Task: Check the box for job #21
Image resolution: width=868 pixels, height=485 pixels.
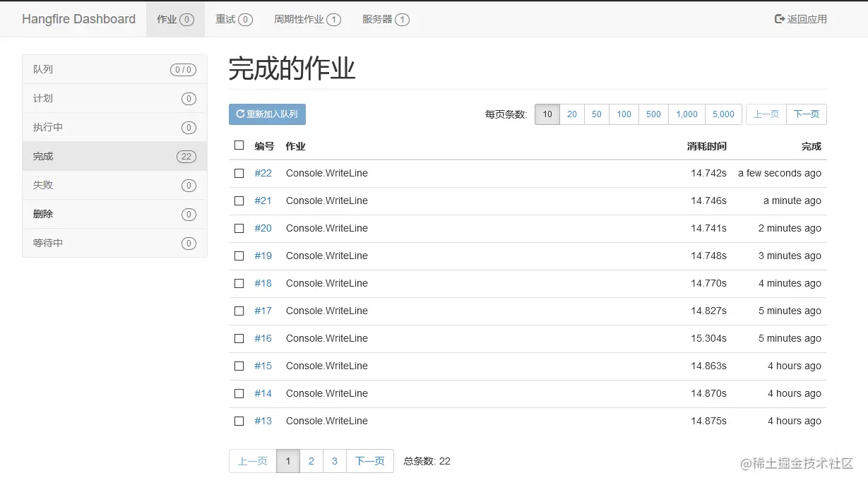Action: pos(239,200)
